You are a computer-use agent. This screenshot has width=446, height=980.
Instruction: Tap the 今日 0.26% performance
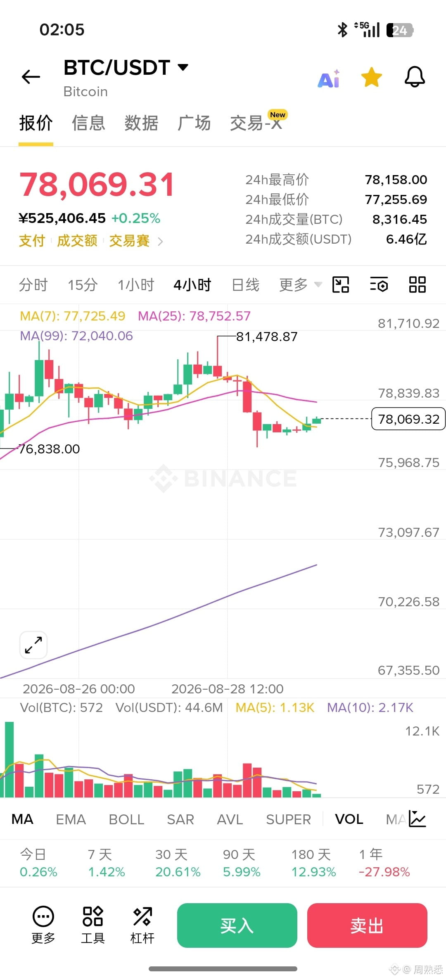(x=38, y=863)
